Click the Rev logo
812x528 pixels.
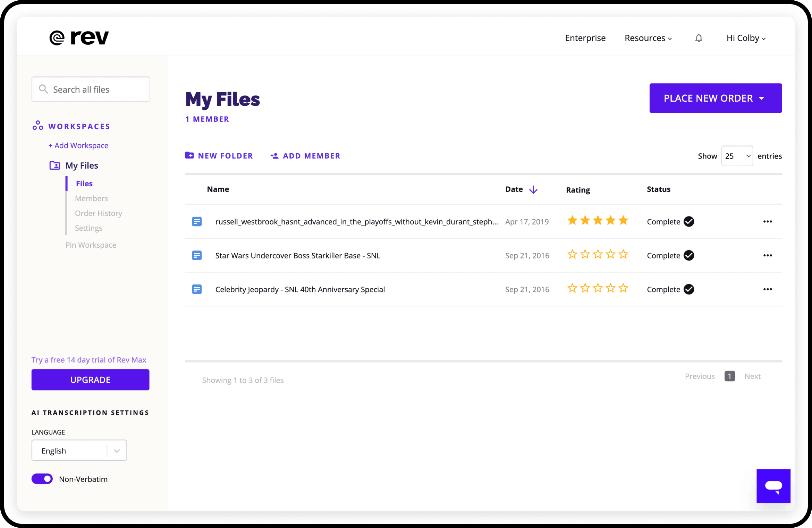coord(79,38)
